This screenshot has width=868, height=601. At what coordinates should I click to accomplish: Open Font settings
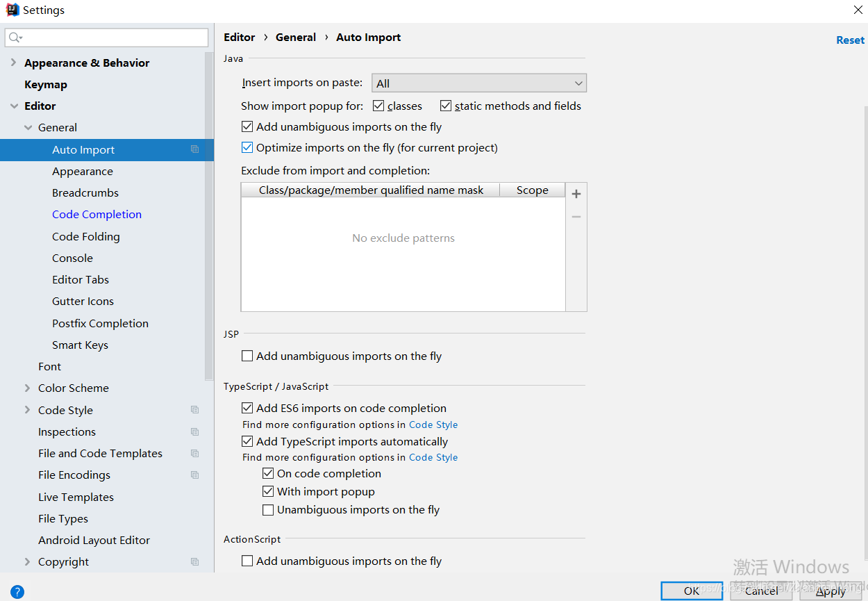point(49,366)
